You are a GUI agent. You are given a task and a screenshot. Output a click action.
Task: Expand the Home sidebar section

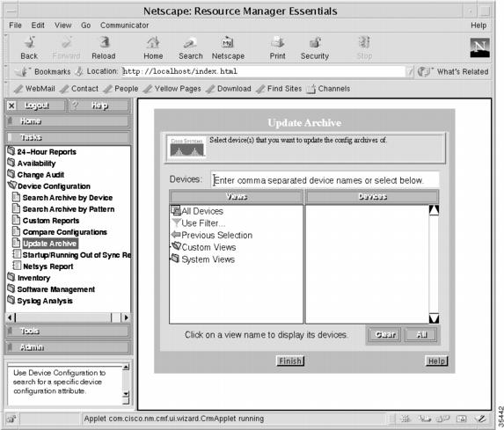click(x=68, y=121)
